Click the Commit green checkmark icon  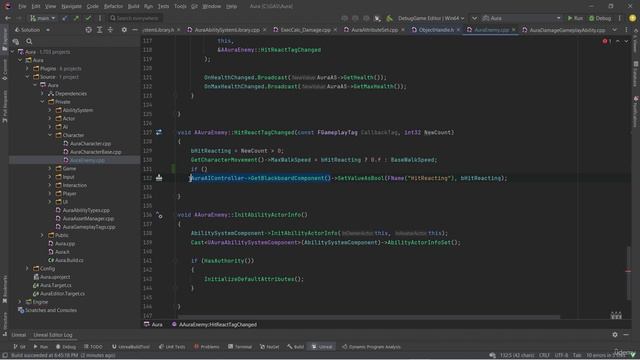[x=88, y=18]
